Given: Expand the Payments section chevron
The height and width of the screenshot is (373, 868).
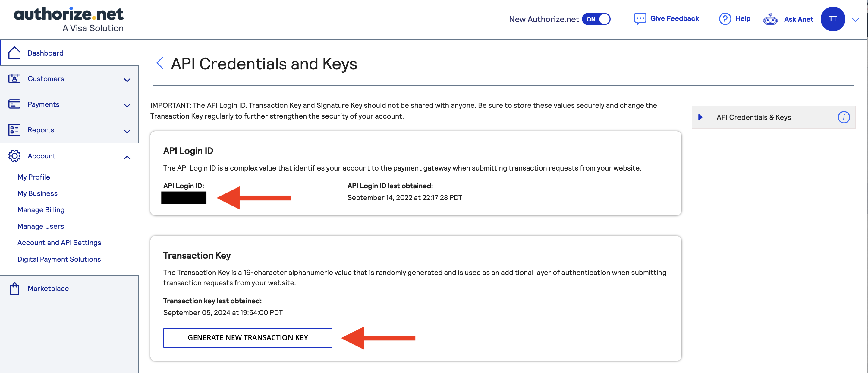Looking at the screenshot, I should click(127, 106).
